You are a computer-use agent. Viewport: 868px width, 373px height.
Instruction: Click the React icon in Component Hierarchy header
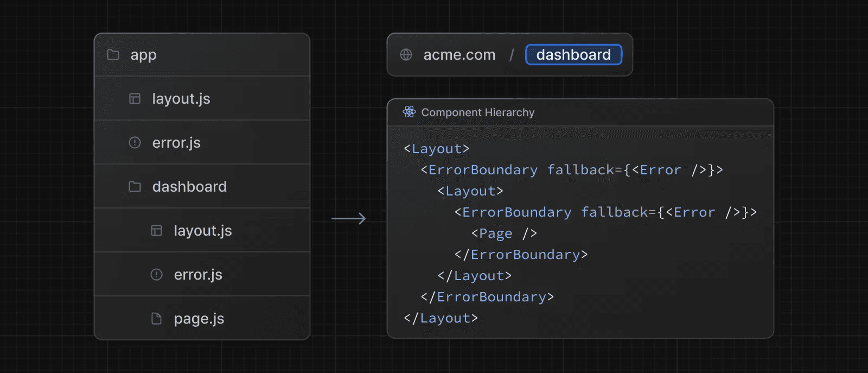coord(409,112)
